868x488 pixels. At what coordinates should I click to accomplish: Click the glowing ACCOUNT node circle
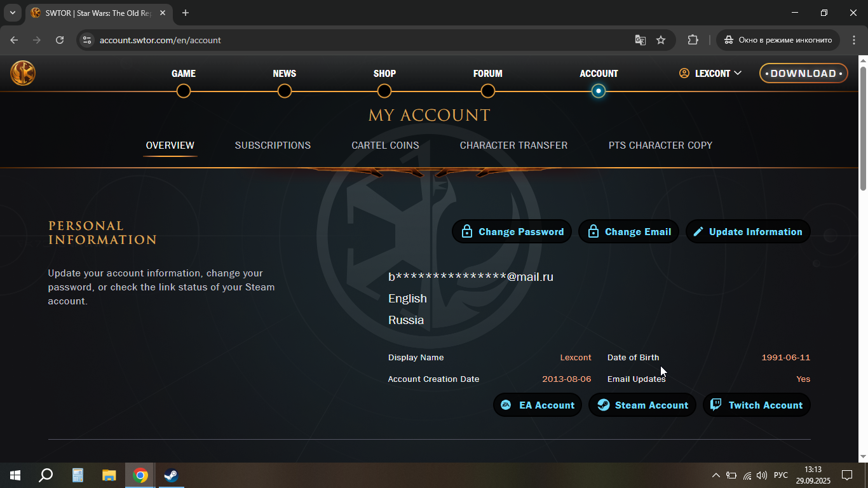point(599,91)
